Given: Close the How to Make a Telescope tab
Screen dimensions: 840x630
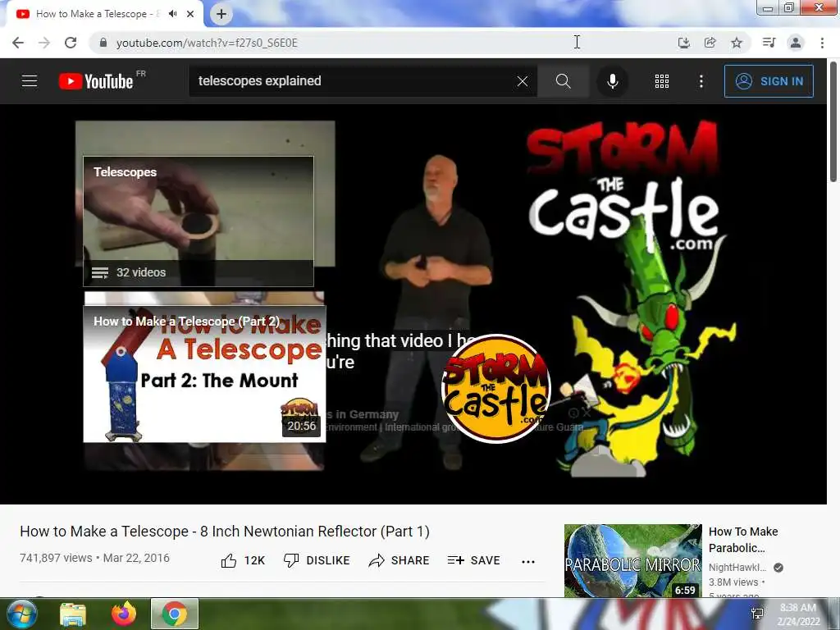Looking at the screenshot, I should click(x=190, y=14).
